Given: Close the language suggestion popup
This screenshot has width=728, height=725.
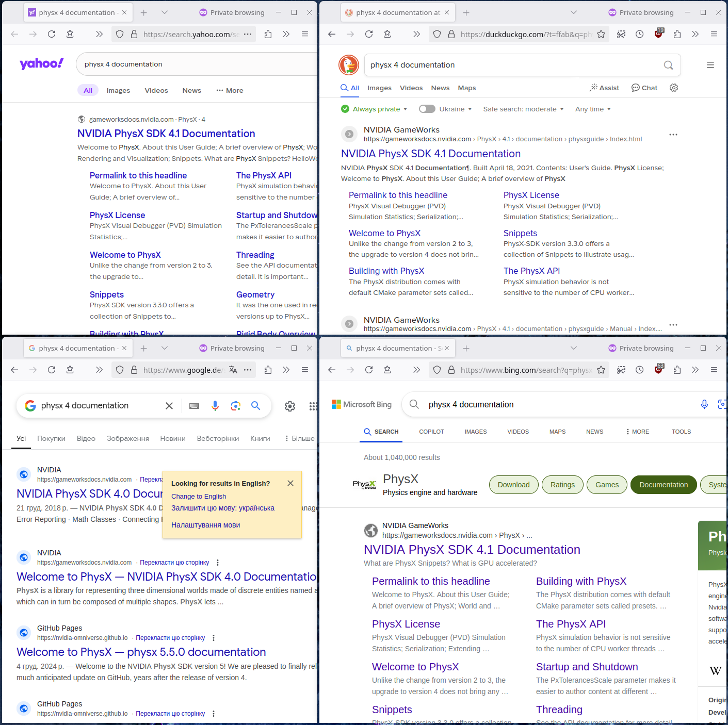Looking at the screenshot, I should coord(290,483).
